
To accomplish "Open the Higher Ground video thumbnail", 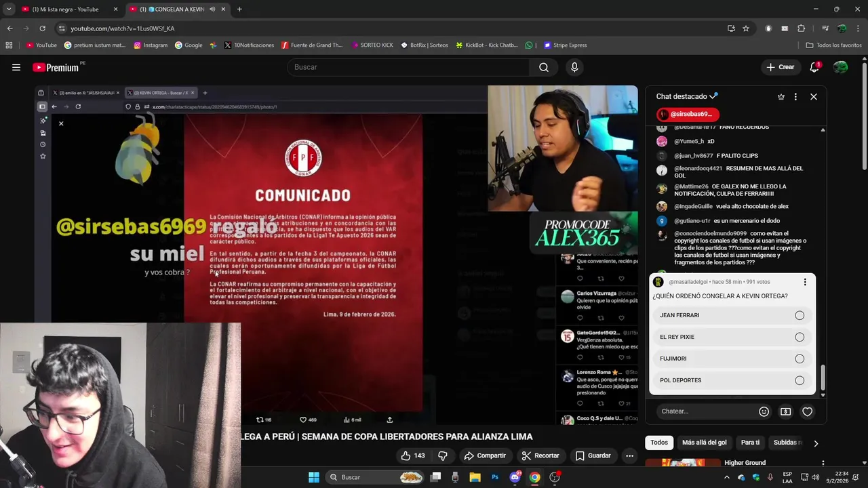I will [x=683, y=464].
